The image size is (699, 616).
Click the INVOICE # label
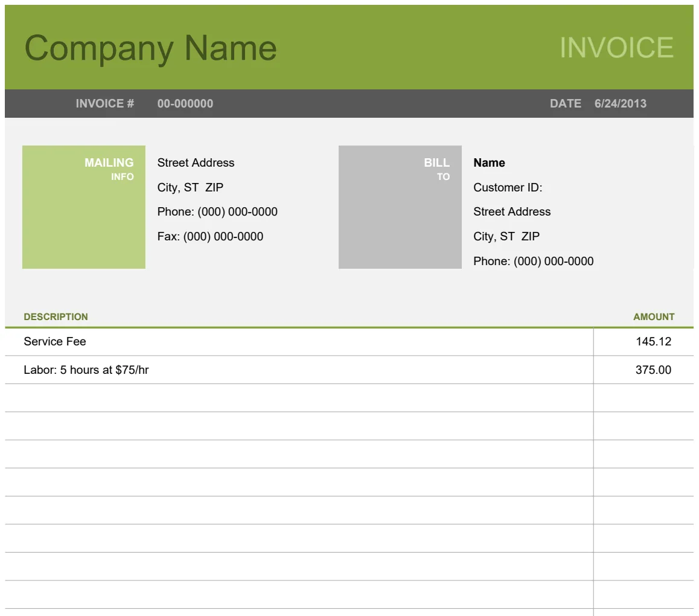(x=105, y=103)
